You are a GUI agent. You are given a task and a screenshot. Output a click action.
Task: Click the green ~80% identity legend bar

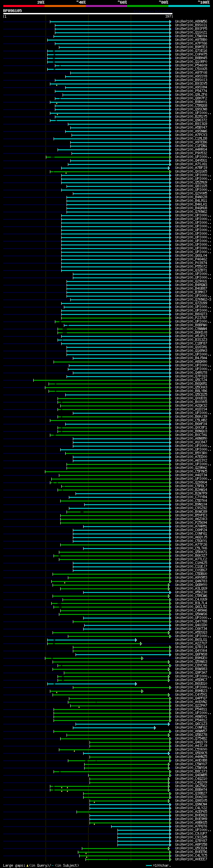[148, 6]
